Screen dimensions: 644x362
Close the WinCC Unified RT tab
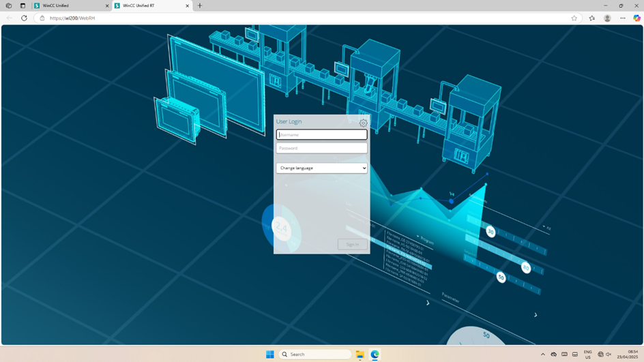click(187, 5)
